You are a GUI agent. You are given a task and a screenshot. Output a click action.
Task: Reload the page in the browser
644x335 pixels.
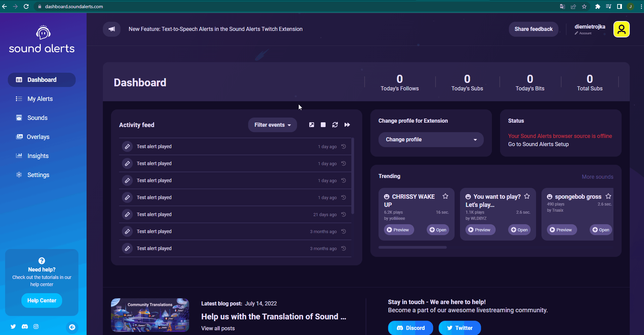point(26,6)
